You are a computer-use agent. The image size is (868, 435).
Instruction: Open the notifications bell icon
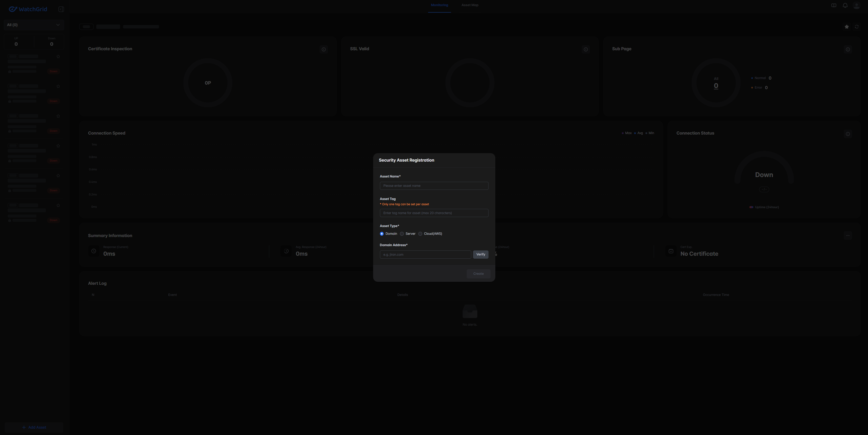tap(845, 5)
